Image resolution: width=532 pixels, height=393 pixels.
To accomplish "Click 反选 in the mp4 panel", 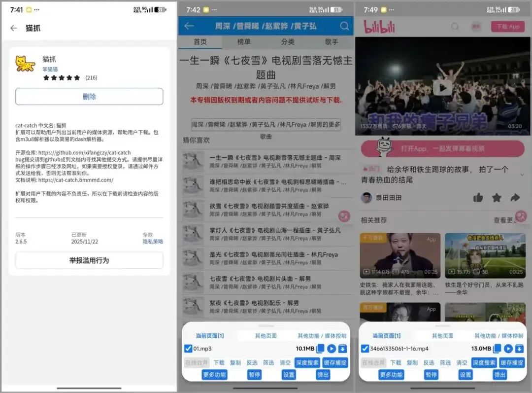I will coord(429,363).
